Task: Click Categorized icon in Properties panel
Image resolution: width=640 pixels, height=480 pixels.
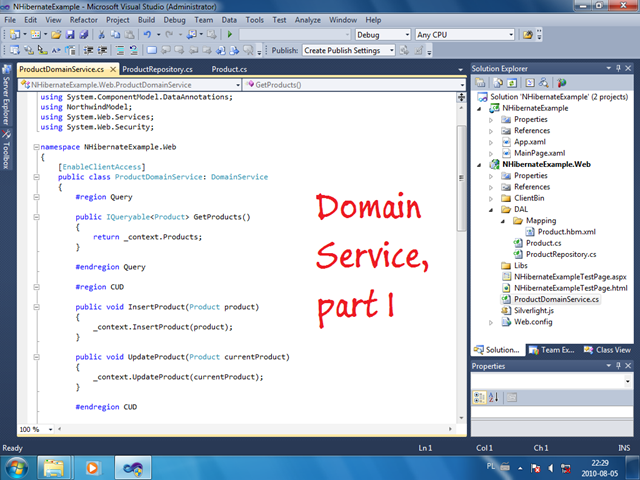Action: click(x=479, y=397)
